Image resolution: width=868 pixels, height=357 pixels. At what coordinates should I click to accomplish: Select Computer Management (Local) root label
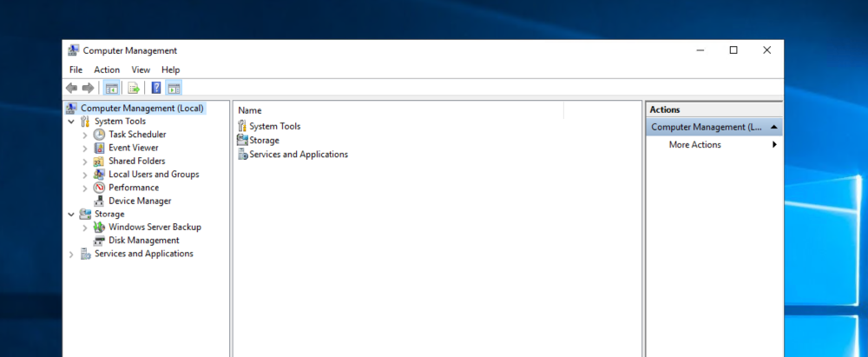(x=142, y=108)
